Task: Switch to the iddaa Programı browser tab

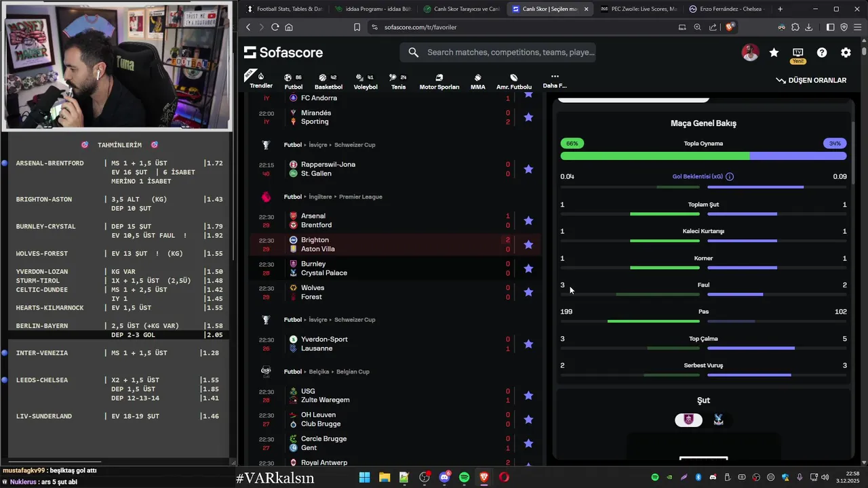Action: tap(372, 9)
